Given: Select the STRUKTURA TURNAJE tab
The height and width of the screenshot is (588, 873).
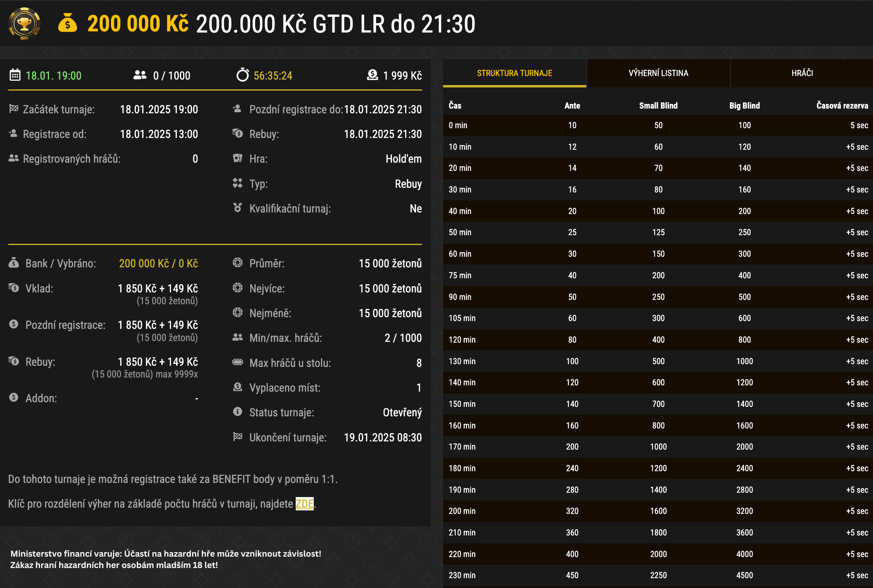Looking at the screenshot, I should pyautogui.click(x=515, y=73).
